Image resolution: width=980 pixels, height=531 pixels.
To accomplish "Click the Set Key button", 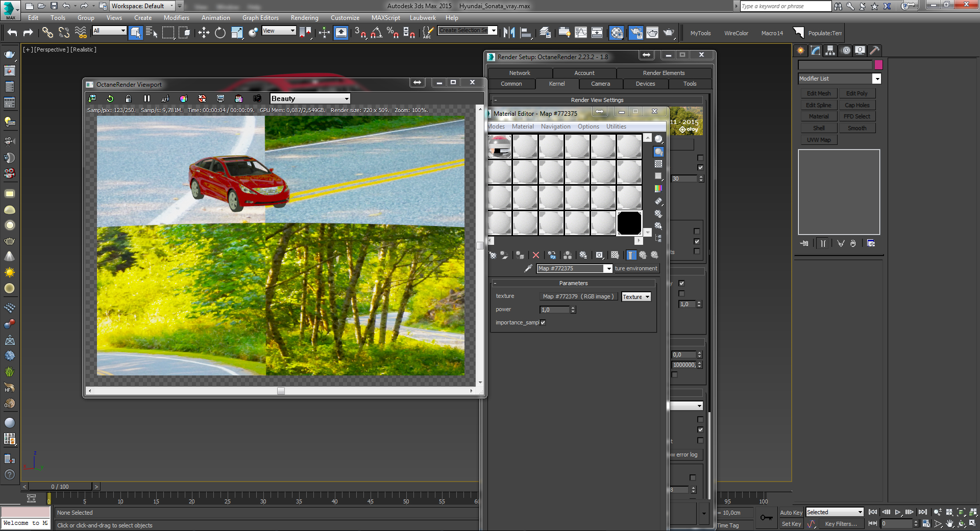I will [x=791, y=524].
